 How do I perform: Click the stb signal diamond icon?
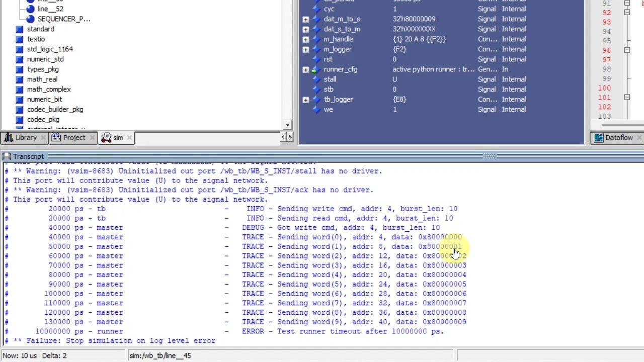click(x=316, y=89)
